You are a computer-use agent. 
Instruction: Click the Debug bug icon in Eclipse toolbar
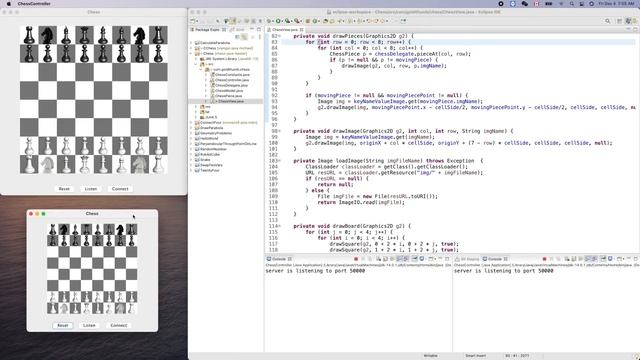tap(269, 21)
